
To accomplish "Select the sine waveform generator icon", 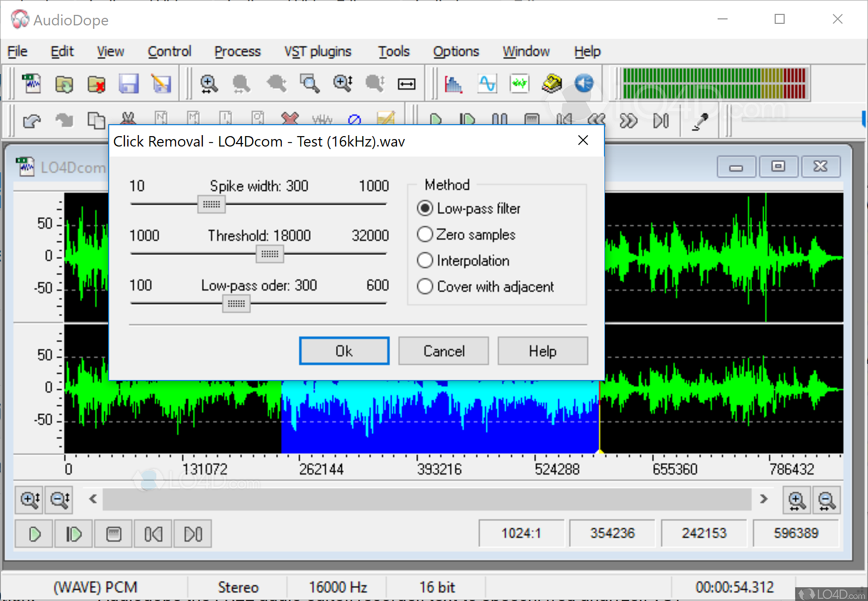I will pyautogui.click(x=486, y=83).
